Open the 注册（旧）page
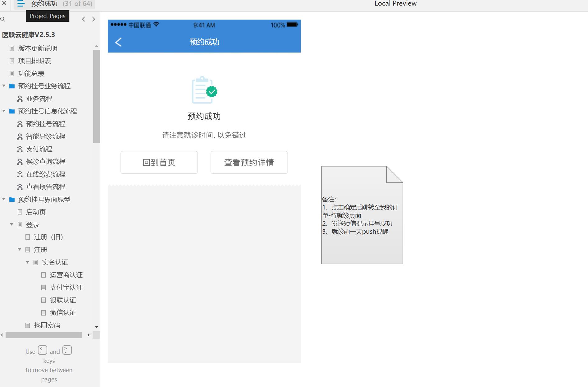Image resolution: width=588 pixels, height=387 pixels. 48,237
